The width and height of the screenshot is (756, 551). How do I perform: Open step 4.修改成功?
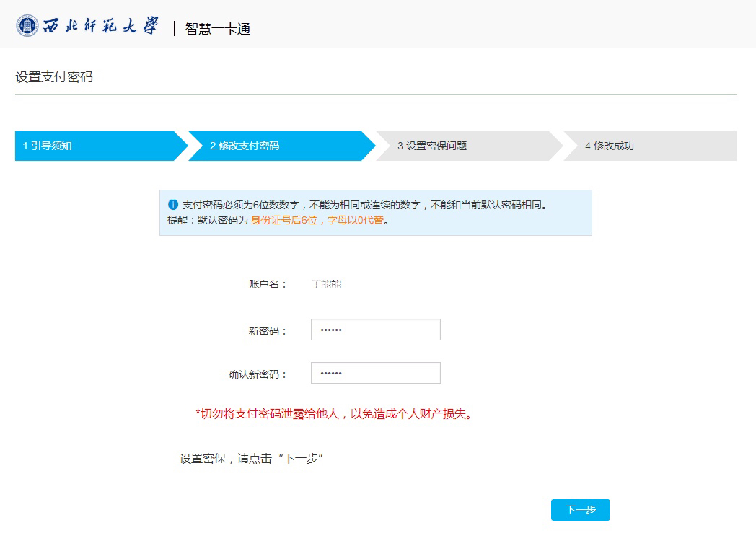click(x=610, y=146)
